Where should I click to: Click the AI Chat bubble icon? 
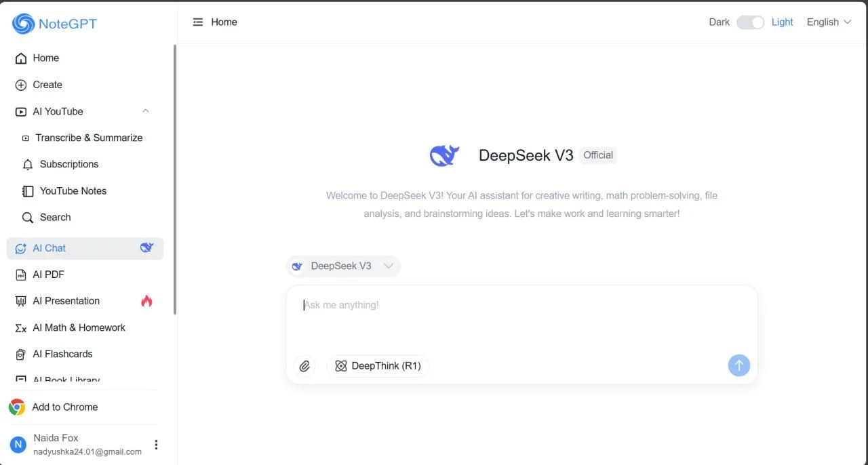pos(21,248)
